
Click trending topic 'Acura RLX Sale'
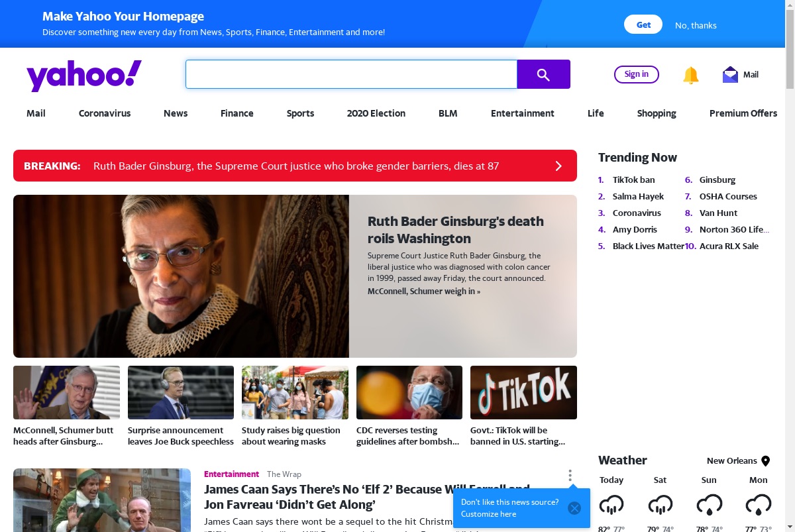[x=729, y=246]
